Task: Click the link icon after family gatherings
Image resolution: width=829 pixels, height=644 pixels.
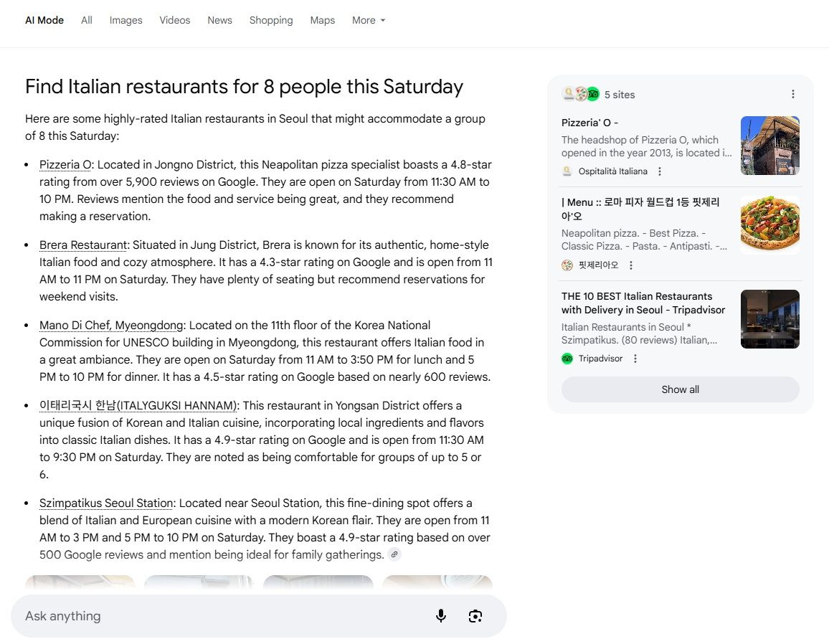Action: (x=394, y=554)
